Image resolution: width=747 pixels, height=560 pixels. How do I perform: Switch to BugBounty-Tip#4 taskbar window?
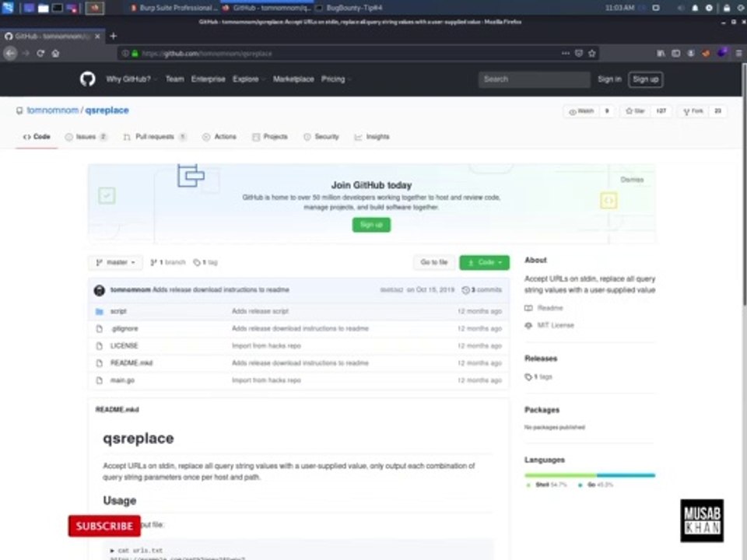349,8
